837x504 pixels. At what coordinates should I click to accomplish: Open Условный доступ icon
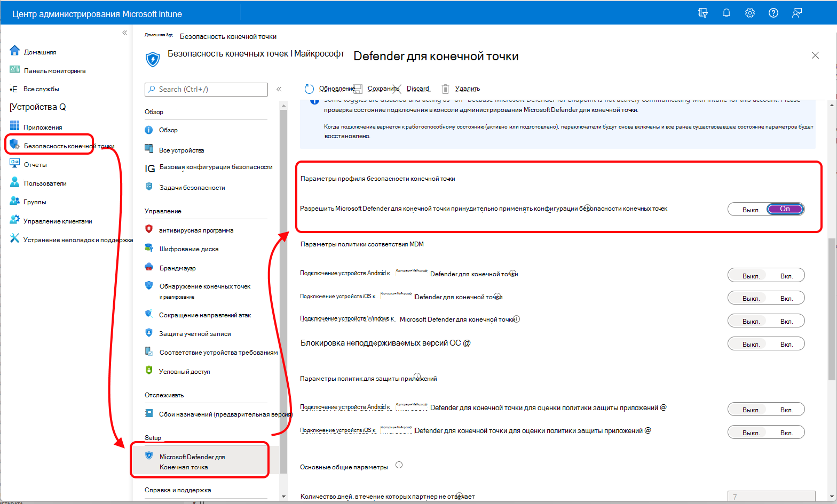(x=149, y=370)
